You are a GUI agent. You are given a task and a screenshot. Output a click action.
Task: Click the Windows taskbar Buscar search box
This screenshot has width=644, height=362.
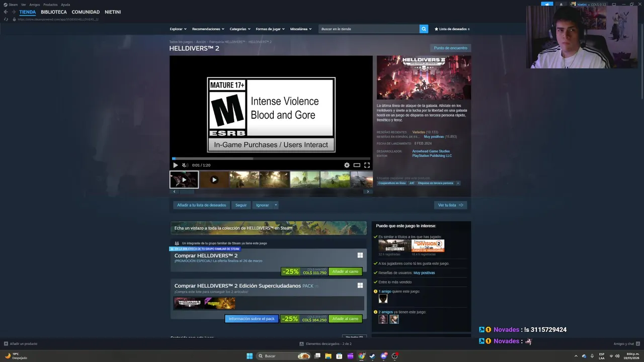click(283, 356)
